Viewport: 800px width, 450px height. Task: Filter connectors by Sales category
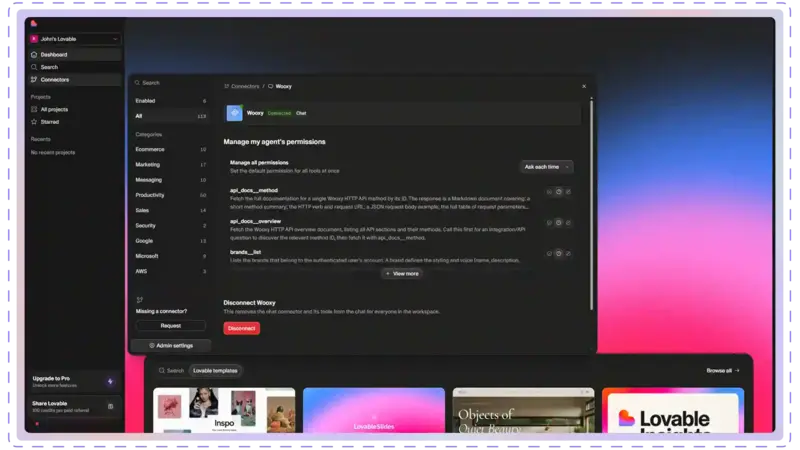tap(170, 210)
